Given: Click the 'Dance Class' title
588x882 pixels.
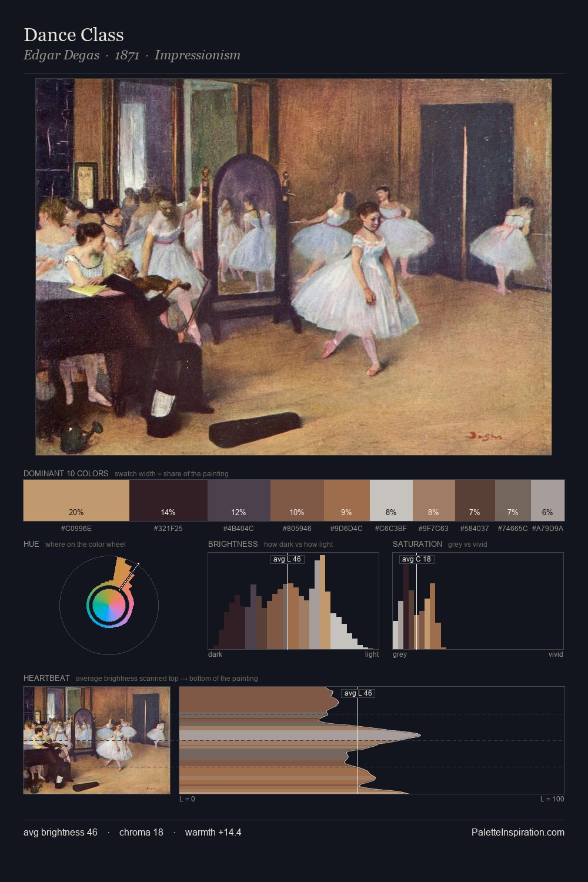Looking at the screenshot, I should (x=73, y=35).
